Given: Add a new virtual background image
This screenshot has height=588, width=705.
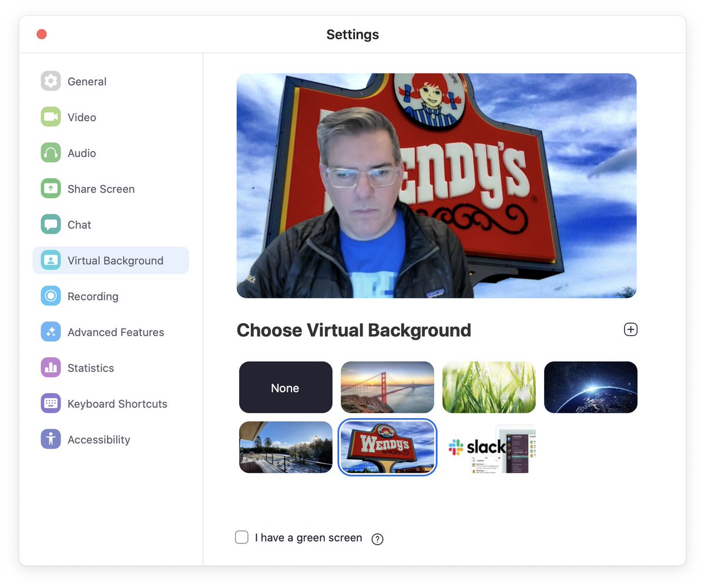Looking at the screenshot, I should [630, 330].
